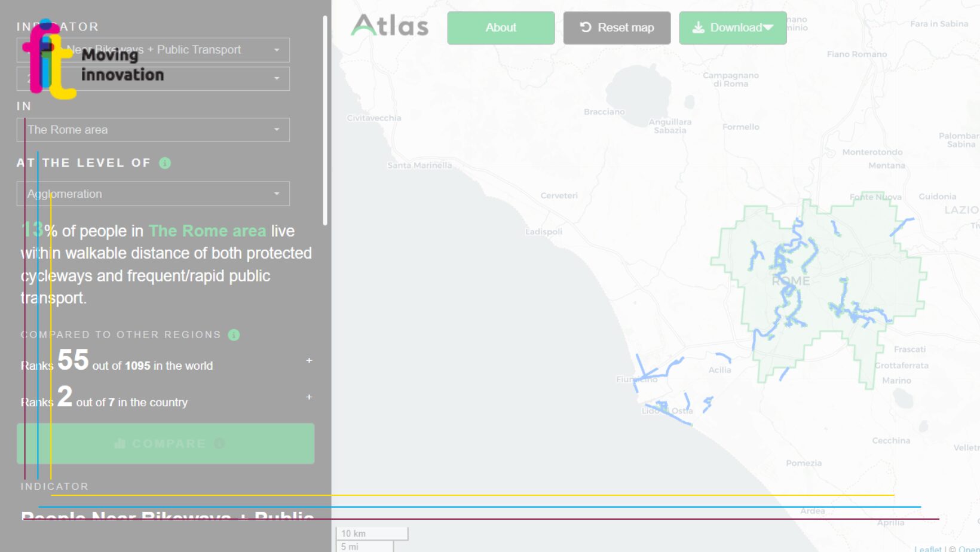
Task: Click the info icon next to 'Compared to other regions'
Action: tap(234, 335)
